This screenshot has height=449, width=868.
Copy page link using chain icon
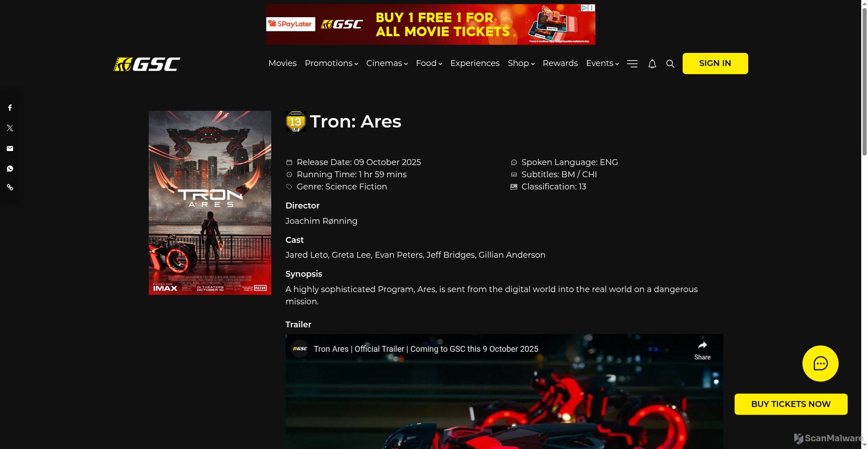(x=10, y=187)
